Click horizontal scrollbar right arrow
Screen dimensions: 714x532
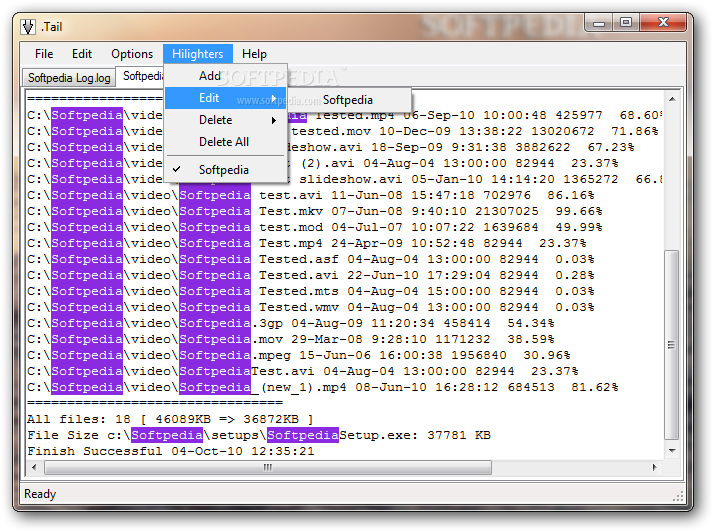[655, 467]
